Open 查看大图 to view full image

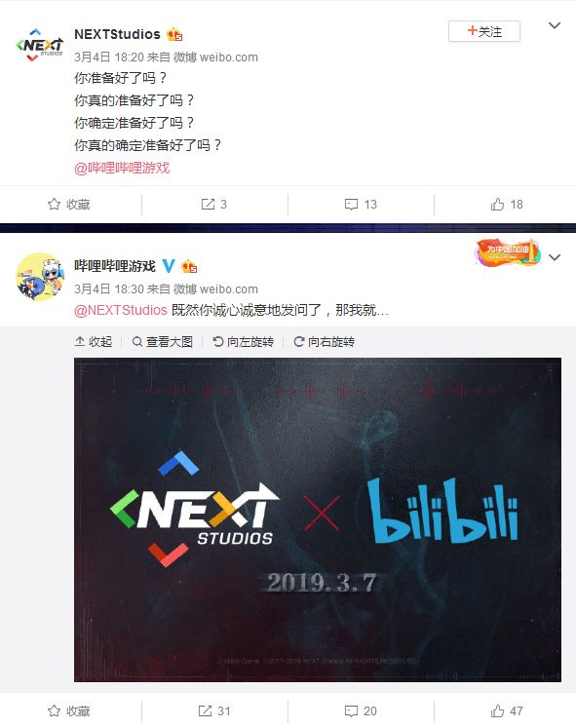click(x=163, y=342)
